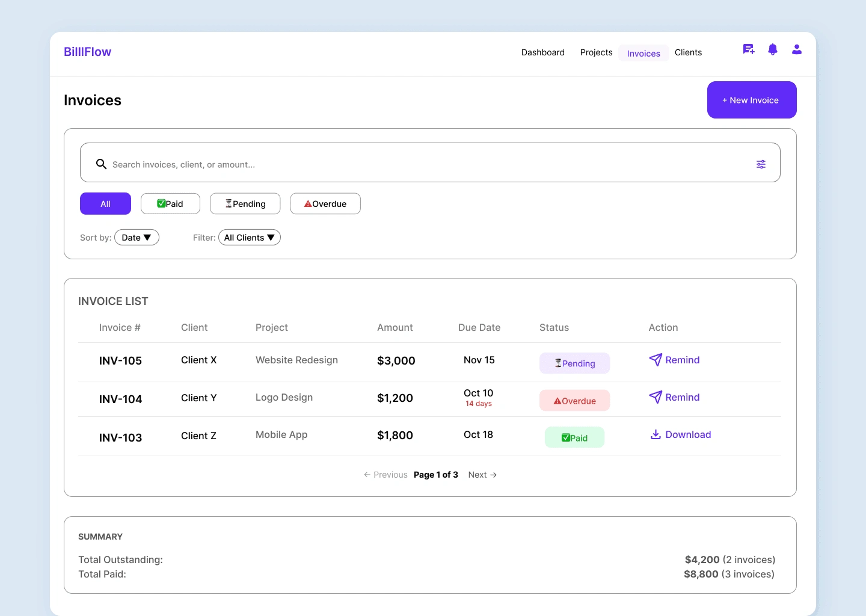The width and height of the screenshot is (866, 616).
Task: Open the Projects tab
Action: (x=596, y=52)
